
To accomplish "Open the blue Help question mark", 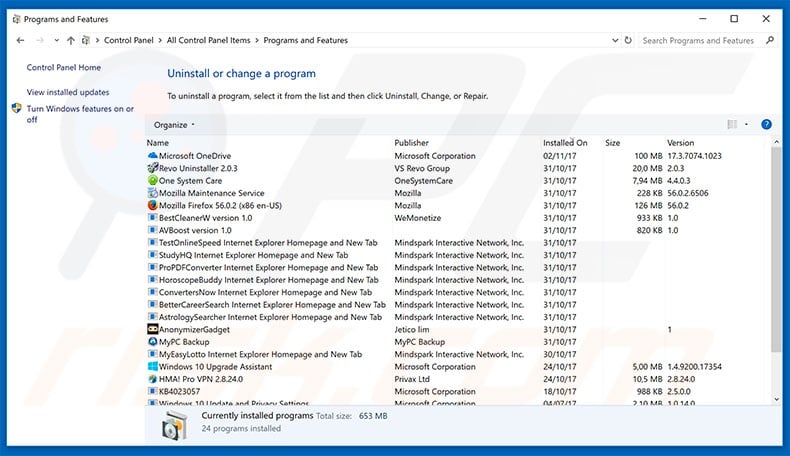I will pyautogui.click(x=766, y=124).
